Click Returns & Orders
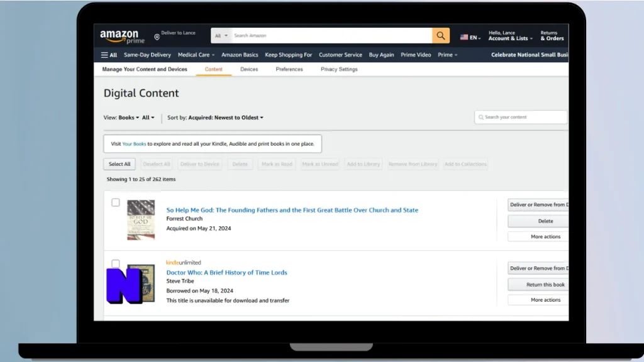Image resolution: width=644 pixels, height=362 pixels. [x=552, y=36]
